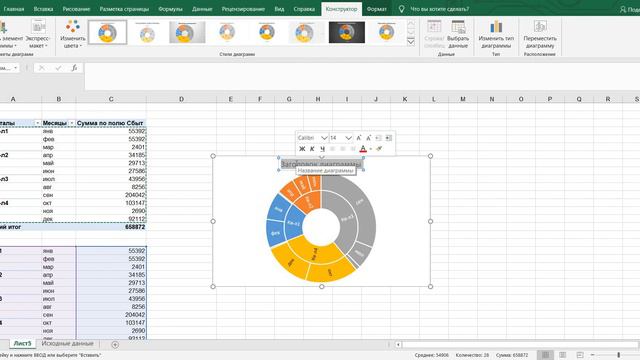Click the chart title text box

tap(321, 164)
